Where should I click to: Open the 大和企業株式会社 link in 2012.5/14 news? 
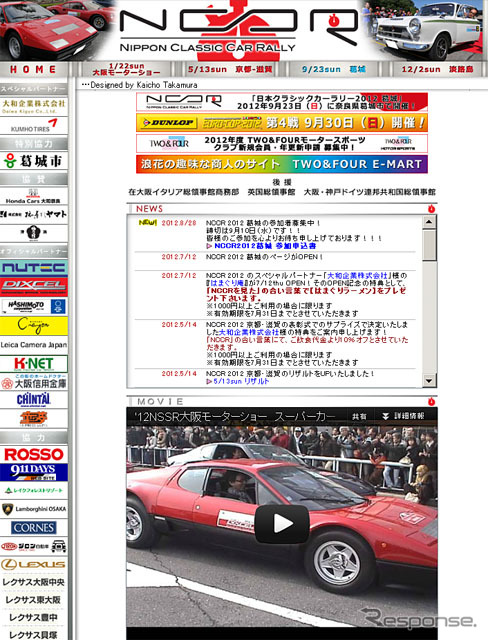tap(249, 332)
